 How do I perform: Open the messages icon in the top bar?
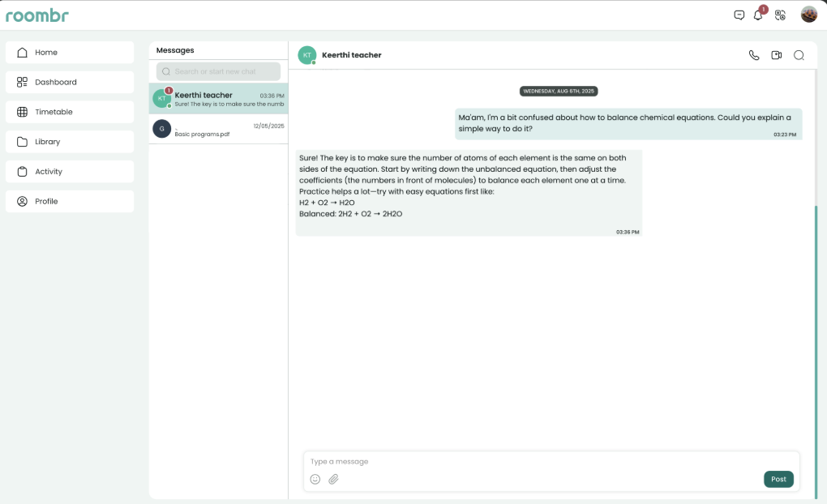[x=739, y=15]
